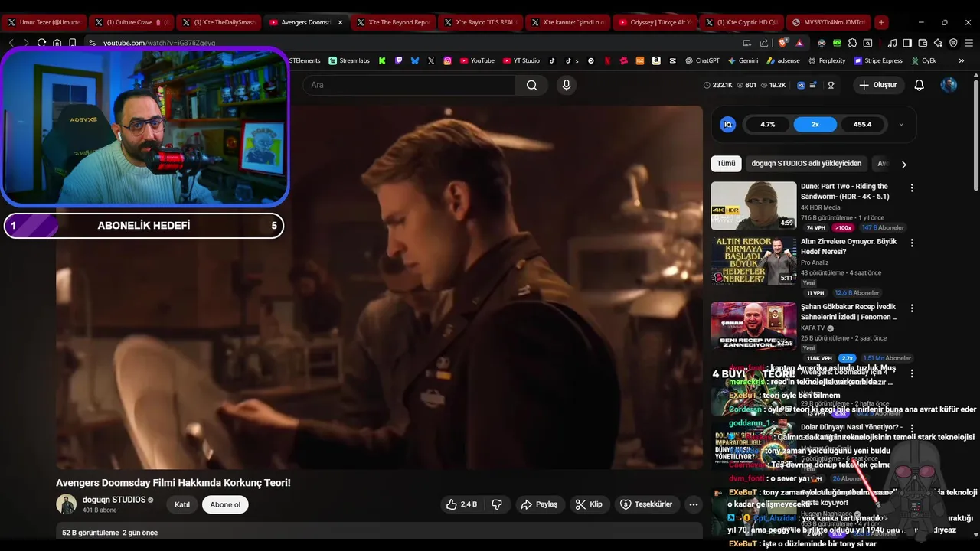Open the Instagram bookmark icon

448,60
